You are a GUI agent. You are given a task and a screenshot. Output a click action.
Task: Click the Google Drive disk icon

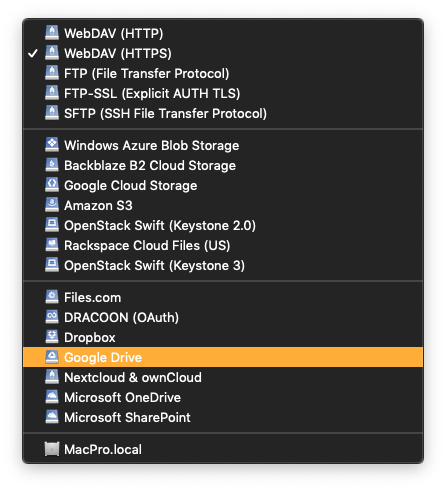[52, 357]
